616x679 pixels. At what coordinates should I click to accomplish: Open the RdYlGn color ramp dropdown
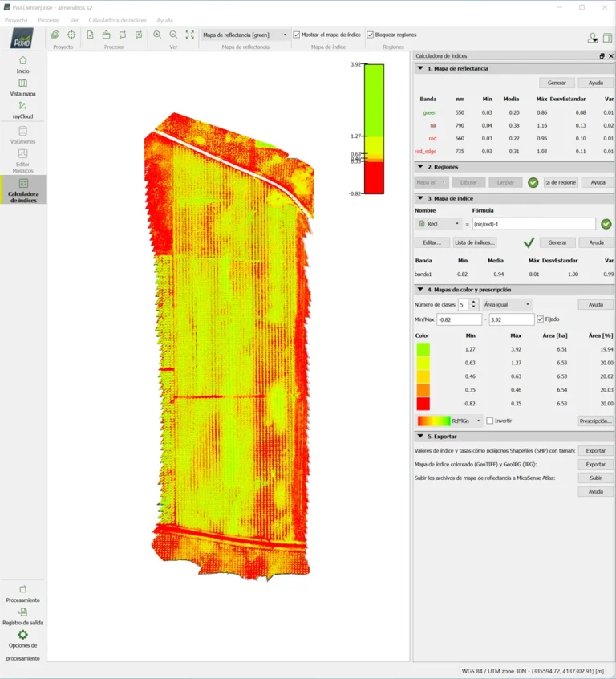tap(449, 421)
